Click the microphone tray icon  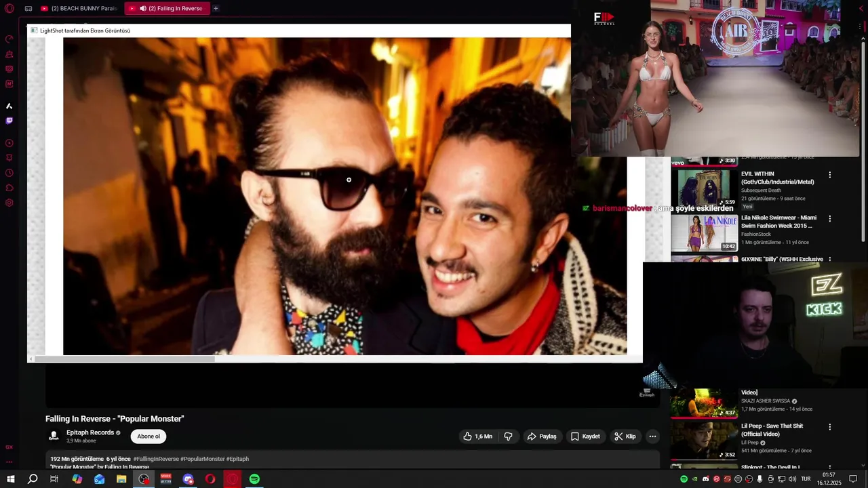pyautogui.click(x=759, y=479)
